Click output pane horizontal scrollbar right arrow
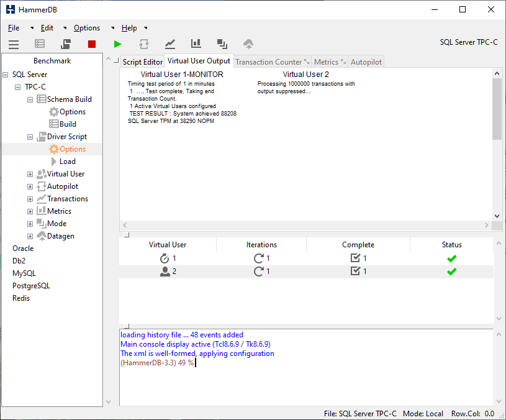The image size is (506, 420). tap(487, 226)
